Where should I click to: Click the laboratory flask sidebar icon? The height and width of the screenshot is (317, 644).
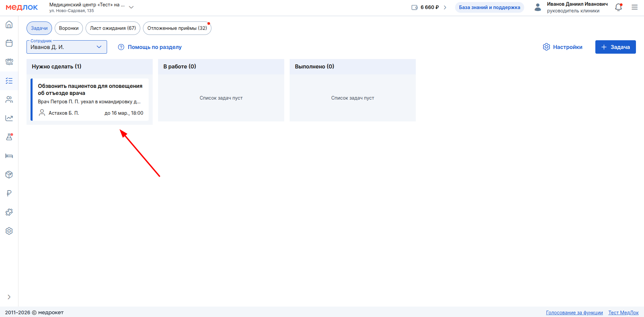(x=9, y=137)
